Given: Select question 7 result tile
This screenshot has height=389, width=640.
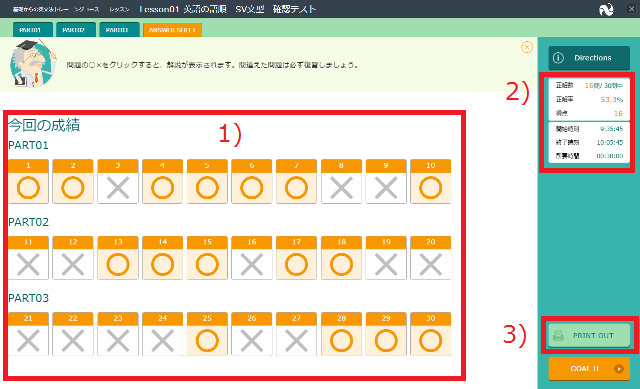Looking at the screenshot, I should 296,181.
